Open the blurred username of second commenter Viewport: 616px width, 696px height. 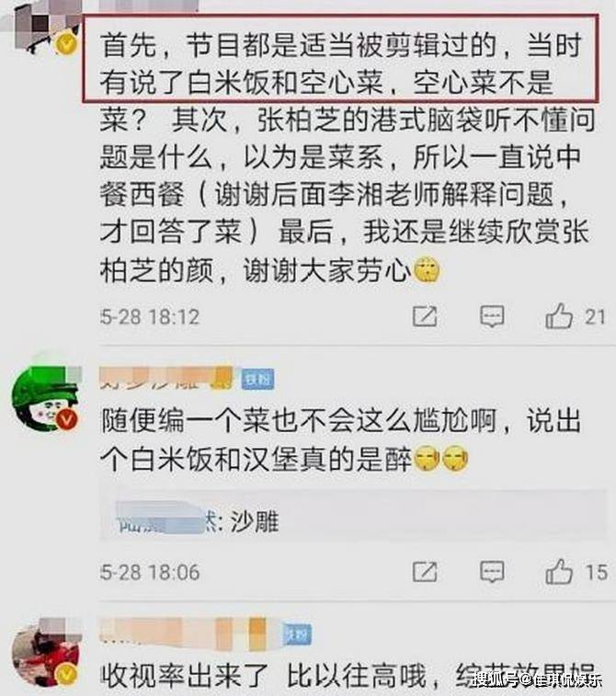pyautogui.click(x=166, y=378)
